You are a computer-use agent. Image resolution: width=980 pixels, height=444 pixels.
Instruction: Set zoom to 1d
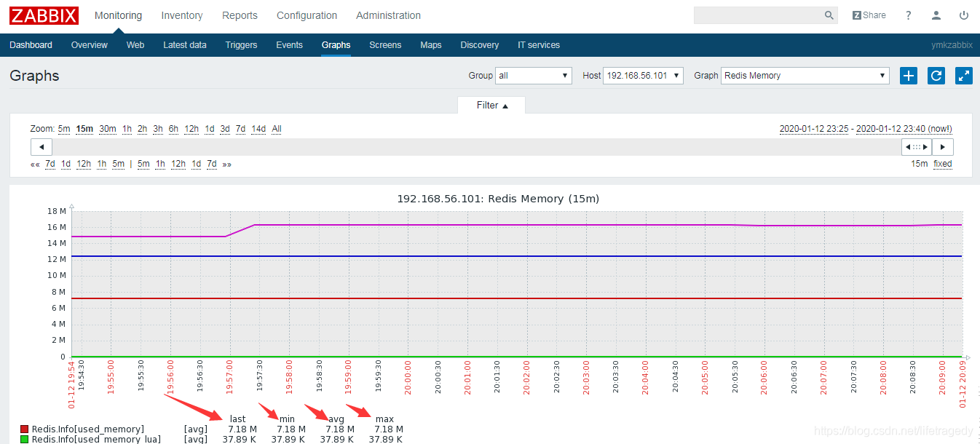click(209, 129)
